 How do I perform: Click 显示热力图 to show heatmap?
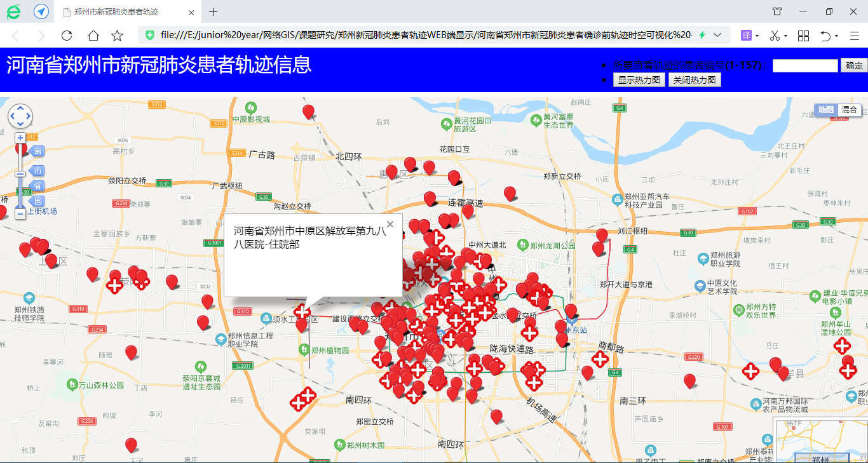point(639,80)
